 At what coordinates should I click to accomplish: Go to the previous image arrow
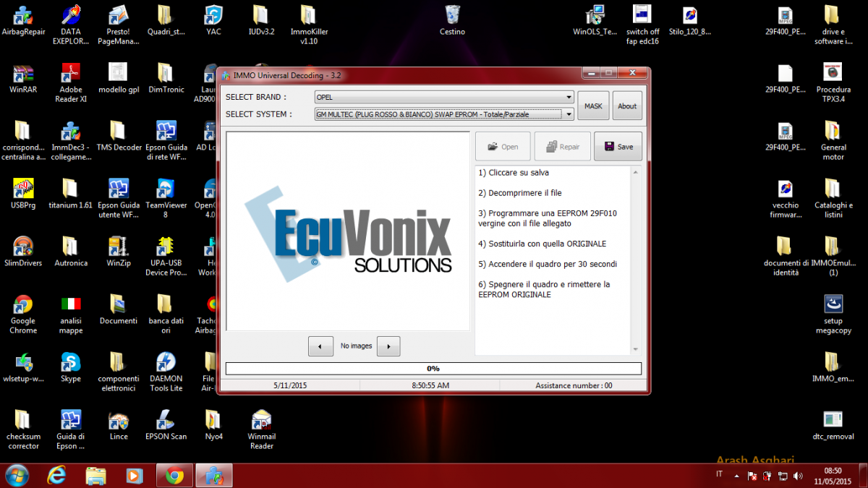click(x=320, y=346)
